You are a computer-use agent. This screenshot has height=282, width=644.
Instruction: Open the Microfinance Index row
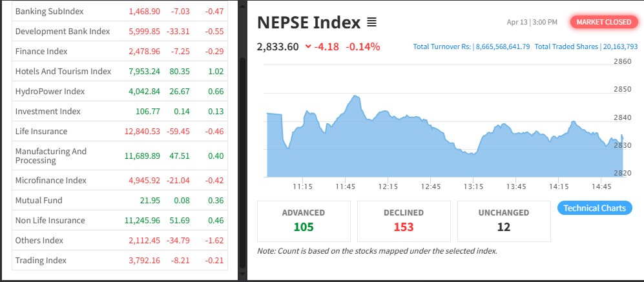[50, 181]
